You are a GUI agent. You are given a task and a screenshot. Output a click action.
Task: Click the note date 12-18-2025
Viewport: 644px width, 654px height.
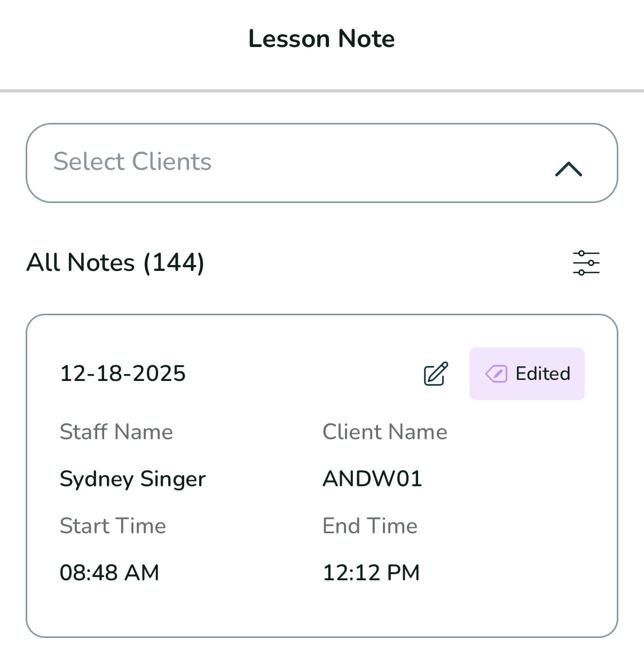[123, 373]
